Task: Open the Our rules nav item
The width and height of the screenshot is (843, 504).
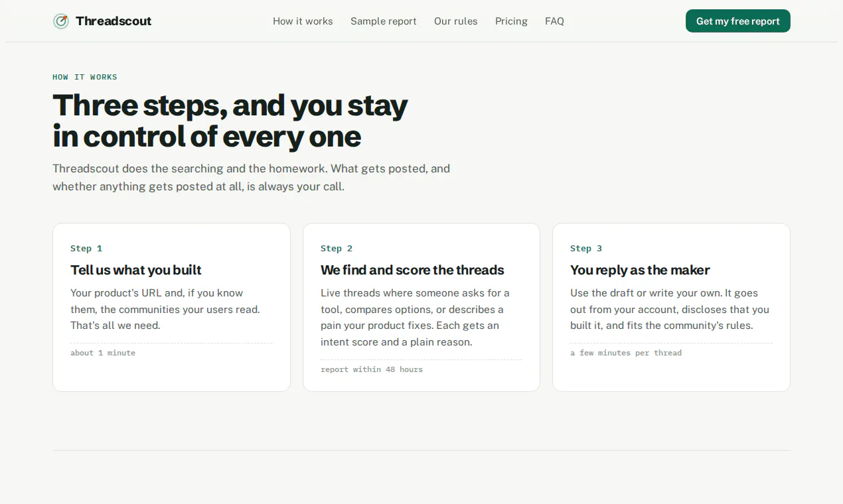Action: [456, 21]
